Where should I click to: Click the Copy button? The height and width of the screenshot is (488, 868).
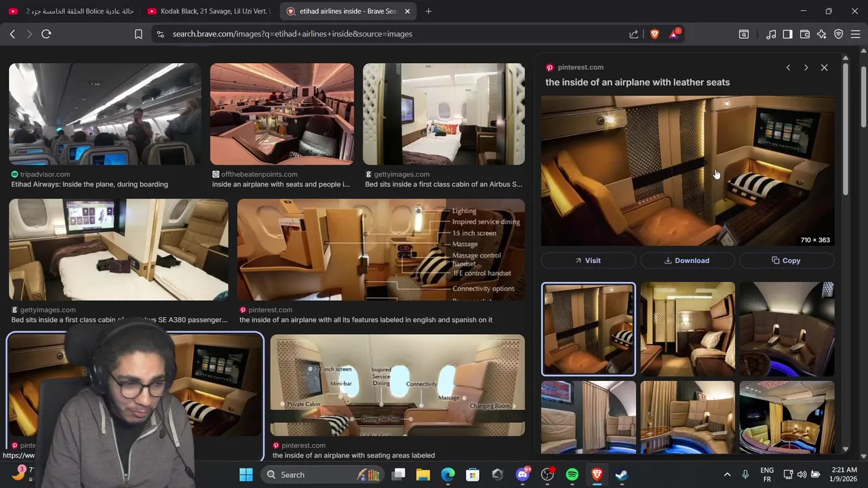pyautogui.click(x=787, y=260)
